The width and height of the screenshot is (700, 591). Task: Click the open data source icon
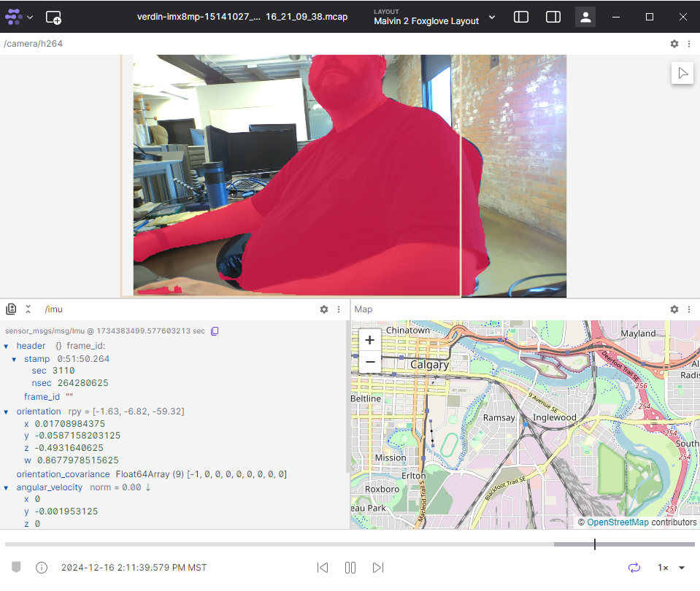53,17
